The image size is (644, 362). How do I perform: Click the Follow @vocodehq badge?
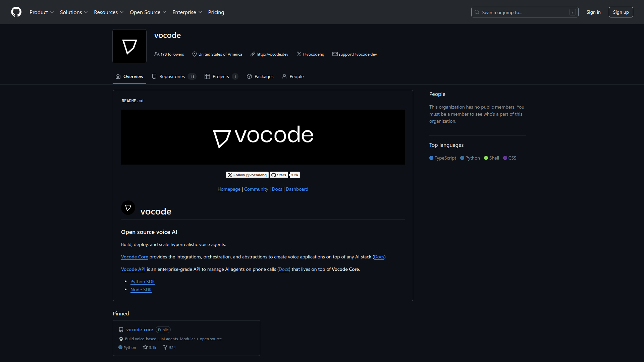[x=247, y=175]
